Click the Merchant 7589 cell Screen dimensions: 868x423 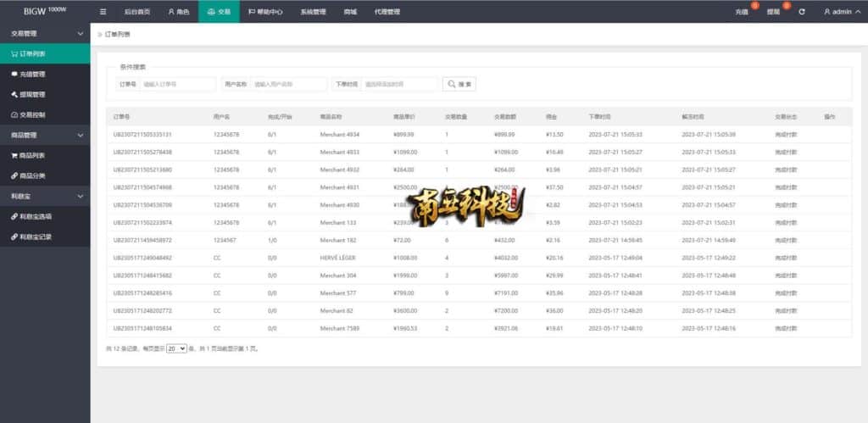click(339, 329)
